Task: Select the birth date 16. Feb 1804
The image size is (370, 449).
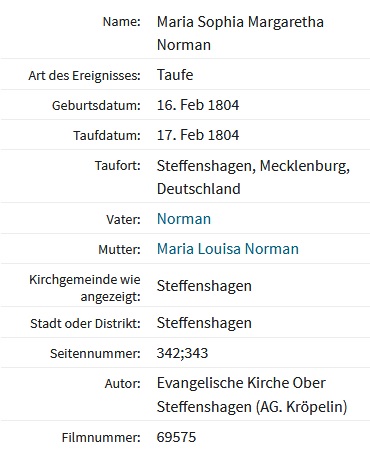Action: click(198, 105)
